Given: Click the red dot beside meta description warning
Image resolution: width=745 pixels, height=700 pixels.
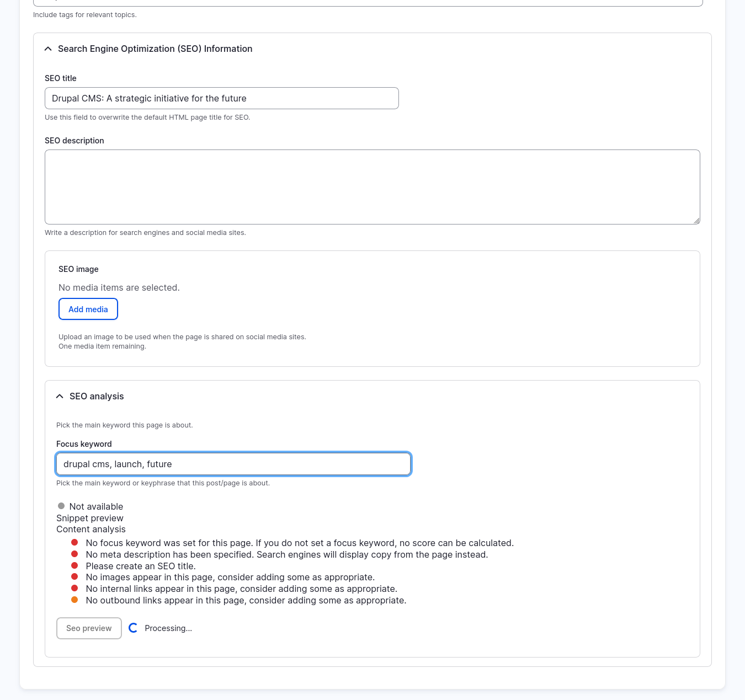Looking at the screenshot, I should (74, 554).
